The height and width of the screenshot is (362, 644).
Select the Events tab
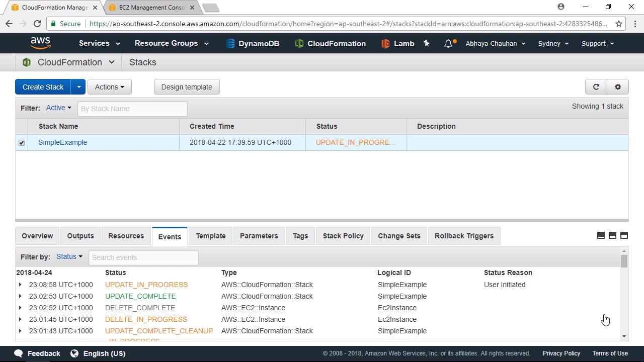tap(170, 236)
